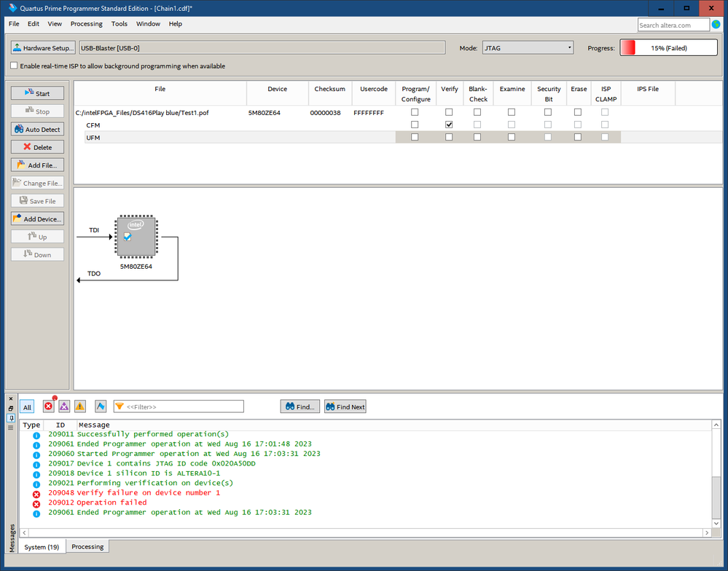Image resolution: width=728 pixels, height=571 pixels.
Task: Click the 15% (Failed) progress bar
Action: tap(668, 48)
